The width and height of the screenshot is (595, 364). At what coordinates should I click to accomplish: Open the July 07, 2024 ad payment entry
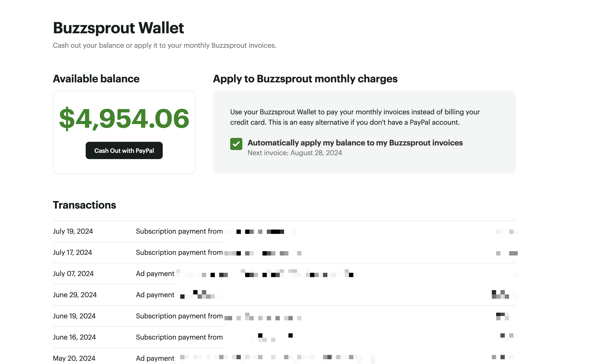[x=155, y=274]
